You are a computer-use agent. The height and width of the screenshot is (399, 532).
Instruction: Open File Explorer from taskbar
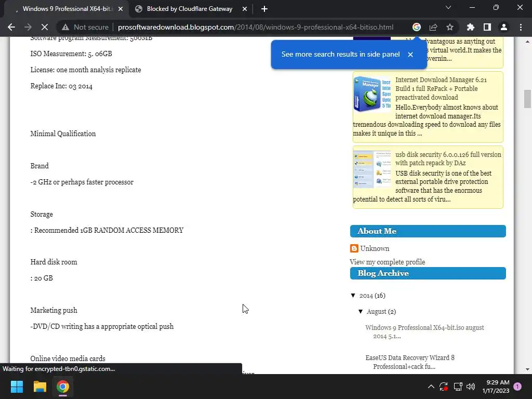pyautogui.click(x=39, y=387)
